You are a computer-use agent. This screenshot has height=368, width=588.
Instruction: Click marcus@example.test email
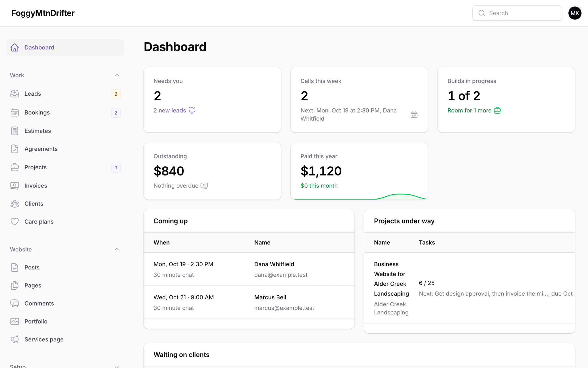[x=284, y=308]
